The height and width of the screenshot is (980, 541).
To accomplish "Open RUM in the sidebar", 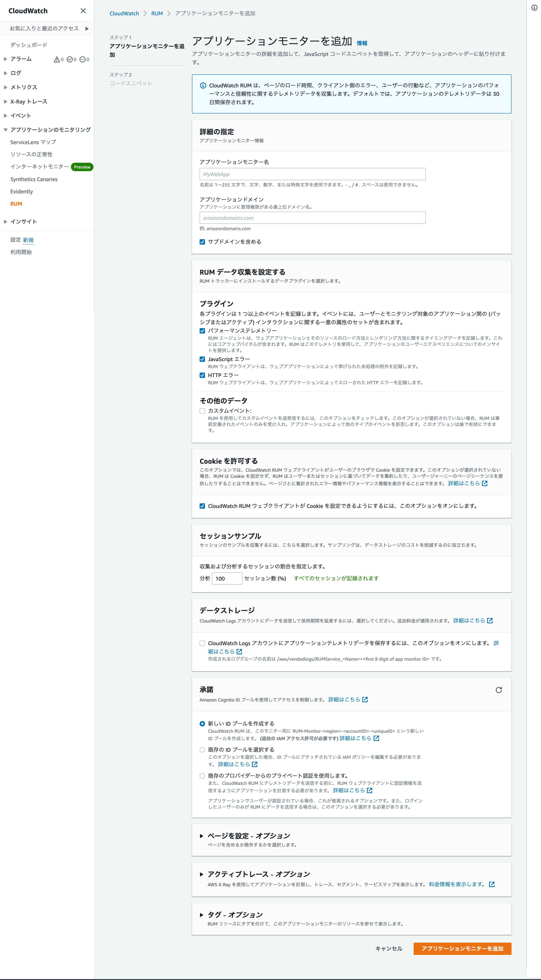I will coord(16,204).
